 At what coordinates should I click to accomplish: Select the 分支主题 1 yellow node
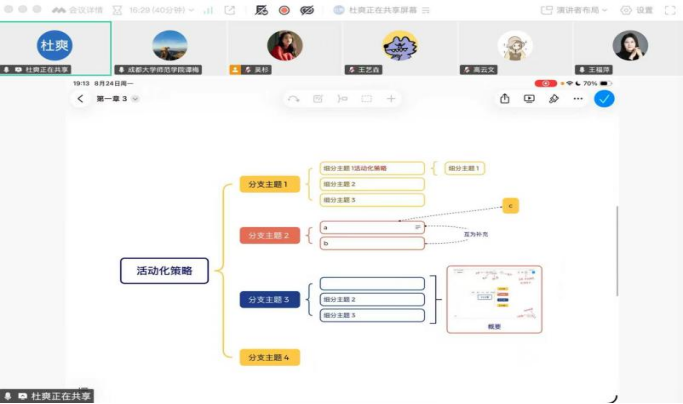coord(270,184)
